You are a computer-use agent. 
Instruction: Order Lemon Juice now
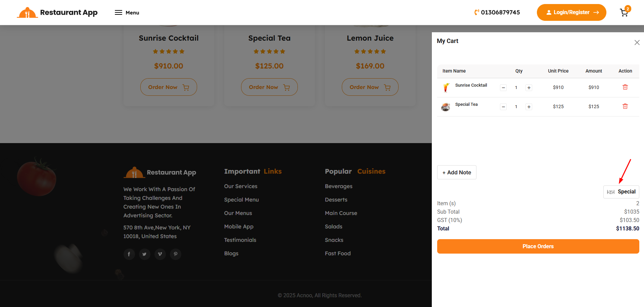pos(370,87)
